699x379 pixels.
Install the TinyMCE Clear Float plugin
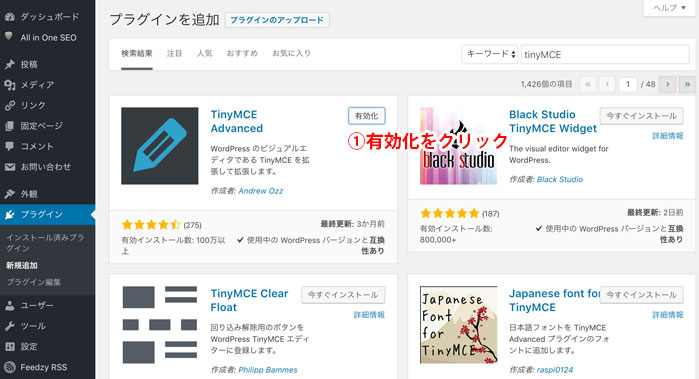(343, 295)
